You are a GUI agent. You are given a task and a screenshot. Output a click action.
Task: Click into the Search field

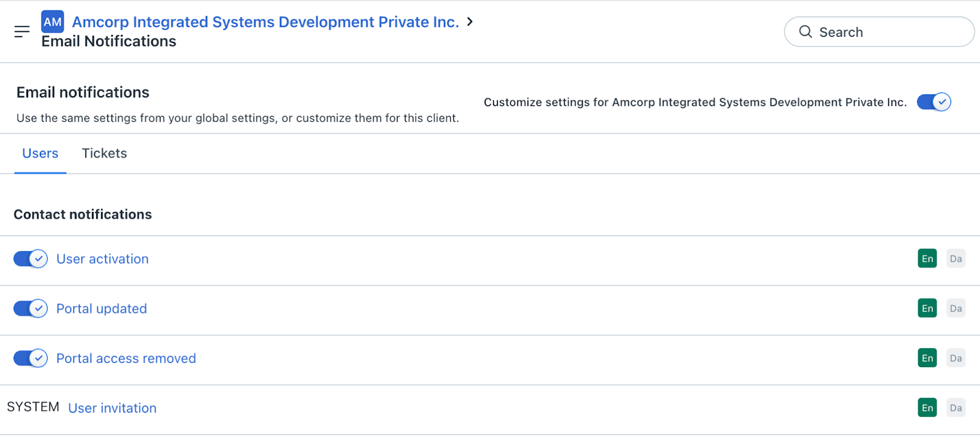point(888,32)
